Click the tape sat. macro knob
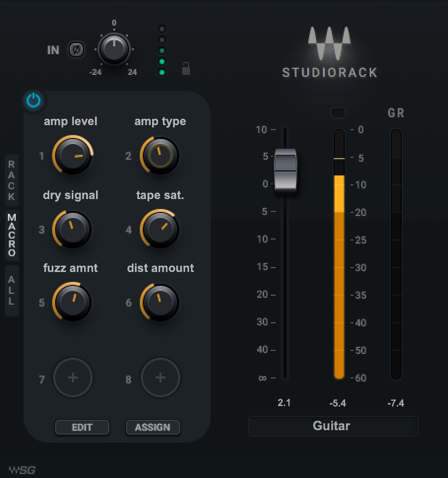 pos(160,229)
